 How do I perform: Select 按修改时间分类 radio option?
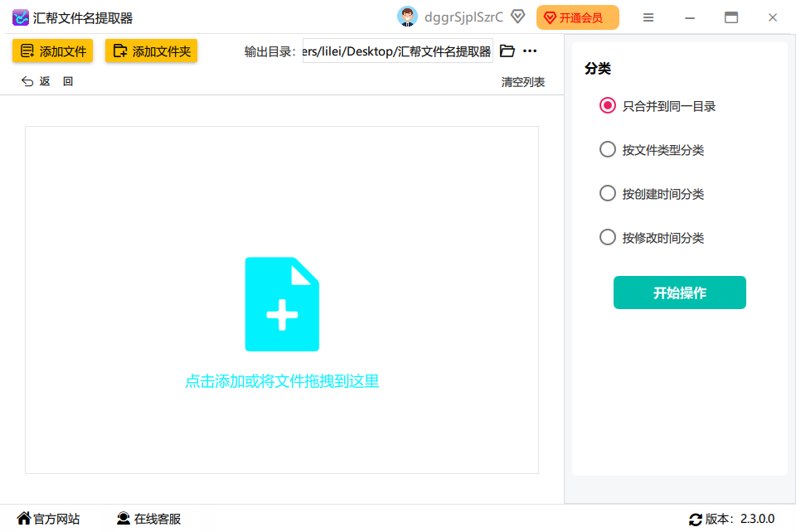coord(607,237)
